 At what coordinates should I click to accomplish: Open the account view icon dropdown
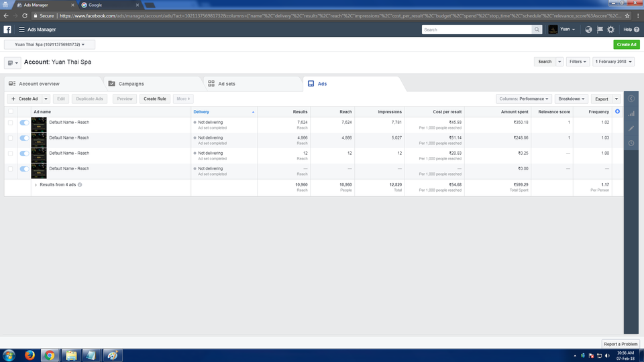click(12, 63)
